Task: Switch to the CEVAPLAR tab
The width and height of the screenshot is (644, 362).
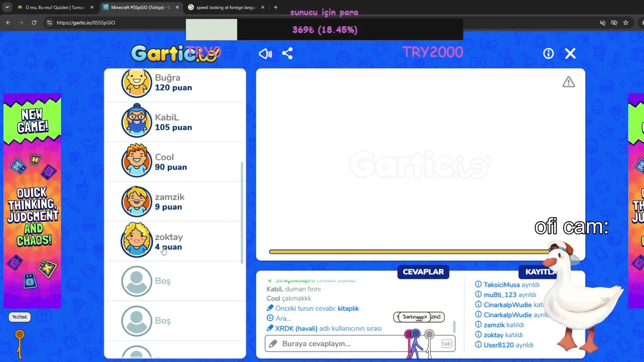Action: pos(423,271)
